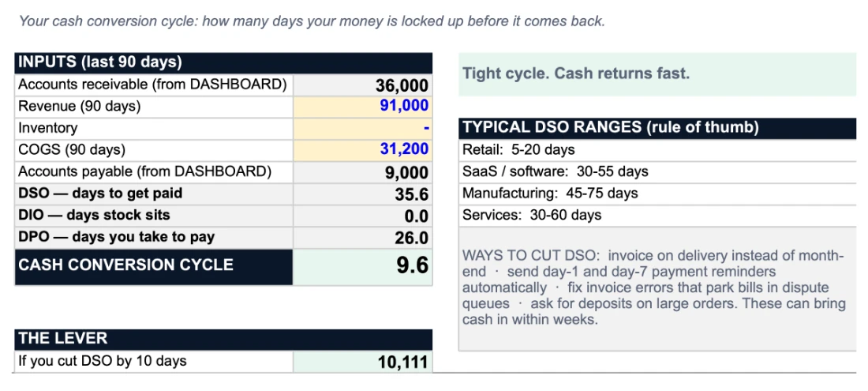
Task: Click the cash conversion cycle result 9.6
Action: coord(363,267)
